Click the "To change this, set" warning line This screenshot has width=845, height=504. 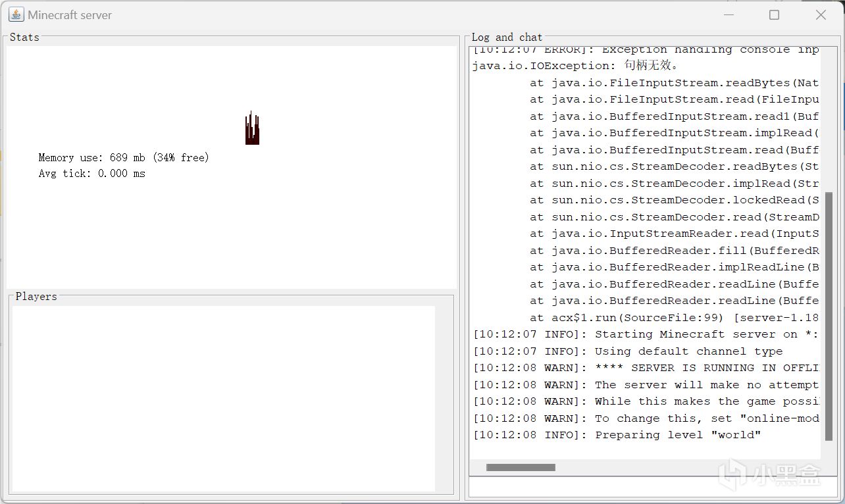[646, 418]
